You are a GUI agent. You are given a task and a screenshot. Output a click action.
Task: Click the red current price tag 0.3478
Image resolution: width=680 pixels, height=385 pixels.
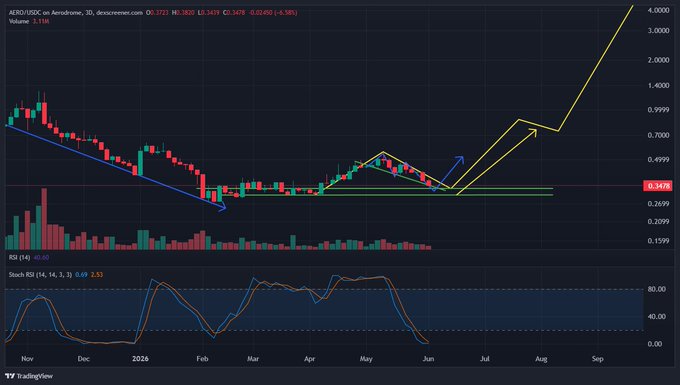click(659, 186)
